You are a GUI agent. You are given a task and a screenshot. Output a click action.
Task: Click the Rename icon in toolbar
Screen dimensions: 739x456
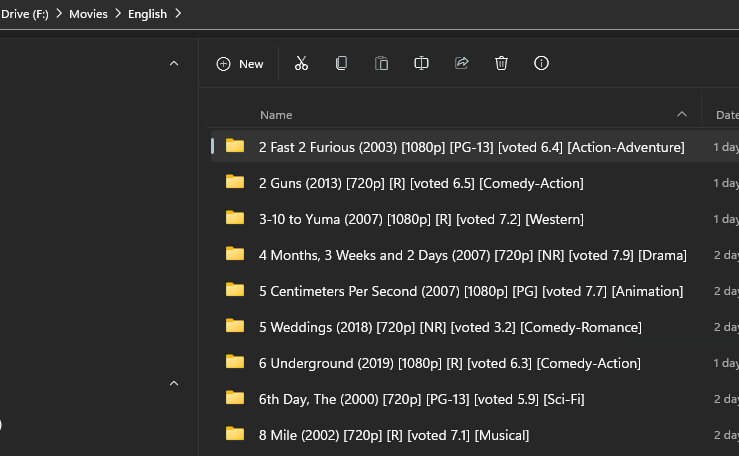click(421, 63)
